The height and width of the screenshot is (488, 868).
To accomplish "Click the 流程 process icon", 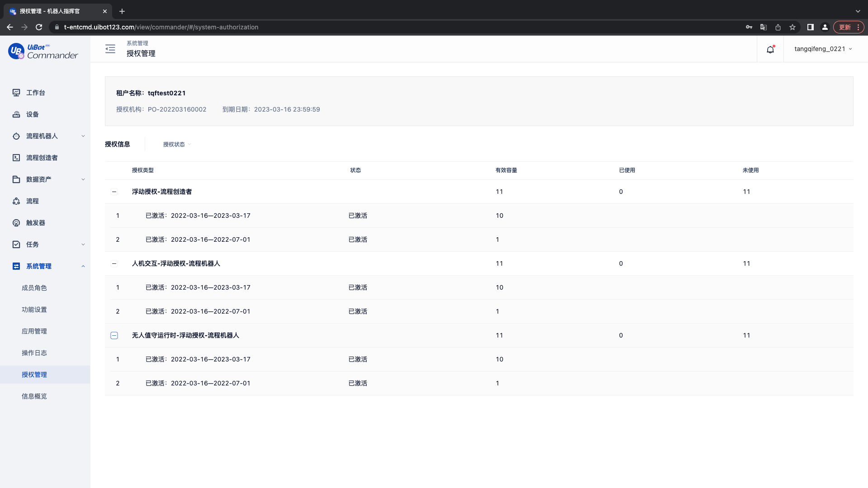I will [x=16, y=201].
